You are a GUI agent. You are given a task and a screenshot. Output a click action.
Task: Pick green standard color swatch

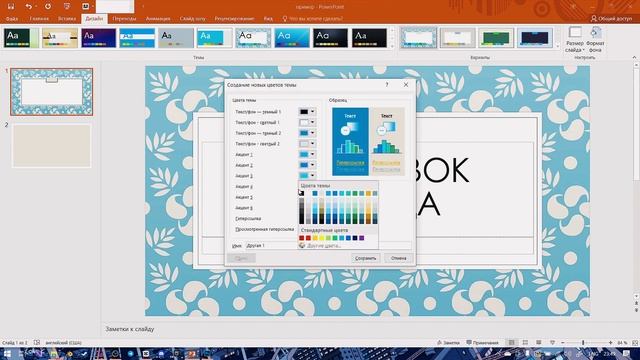335,238
